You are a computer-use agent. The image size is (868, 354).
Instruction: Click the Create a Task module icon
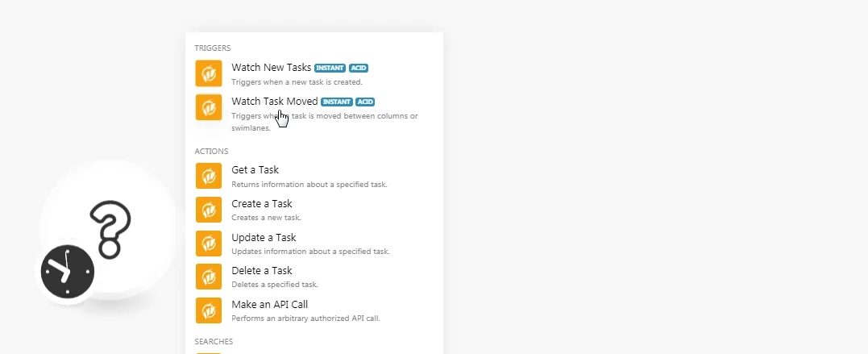[209, 210]
